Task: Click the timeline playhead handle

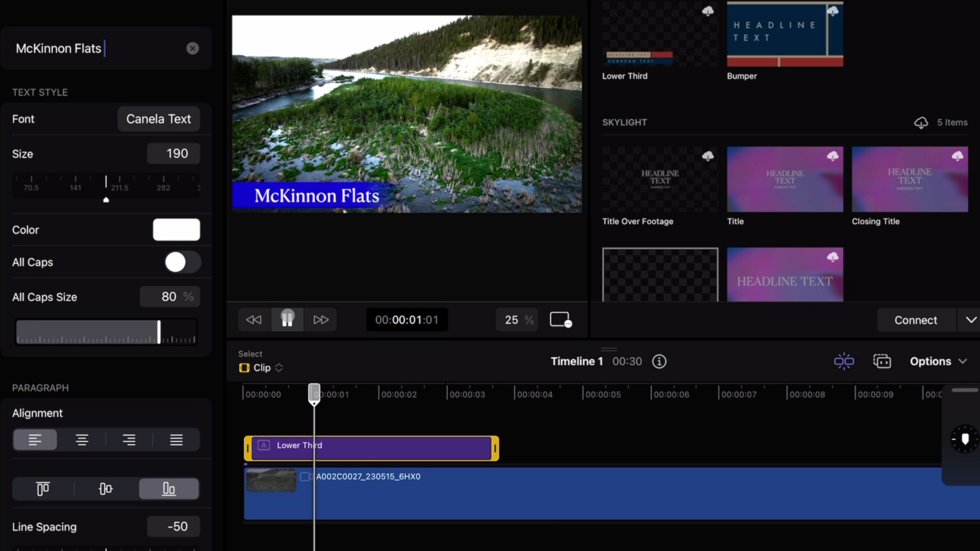Action: tap(314, 393)
